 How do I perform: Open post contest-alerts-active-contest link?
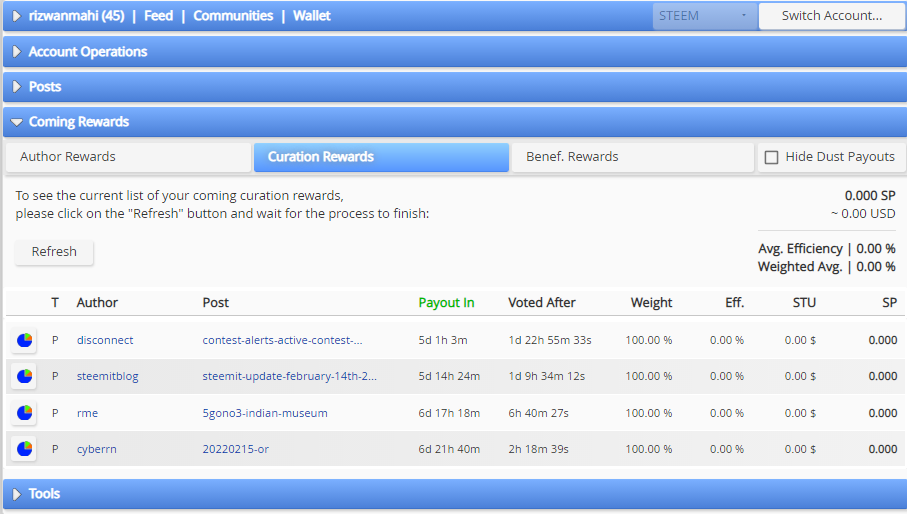[x=282, y=340]
